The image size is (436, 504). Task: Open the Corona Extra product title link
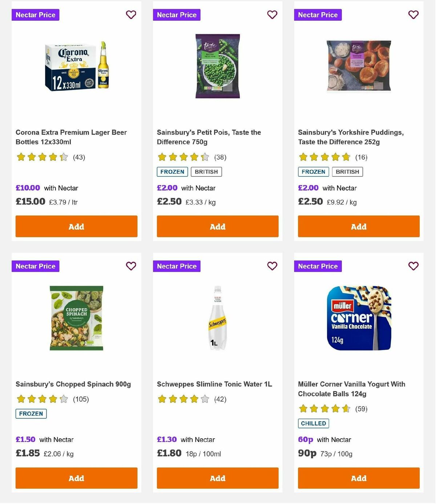[71, 137]
